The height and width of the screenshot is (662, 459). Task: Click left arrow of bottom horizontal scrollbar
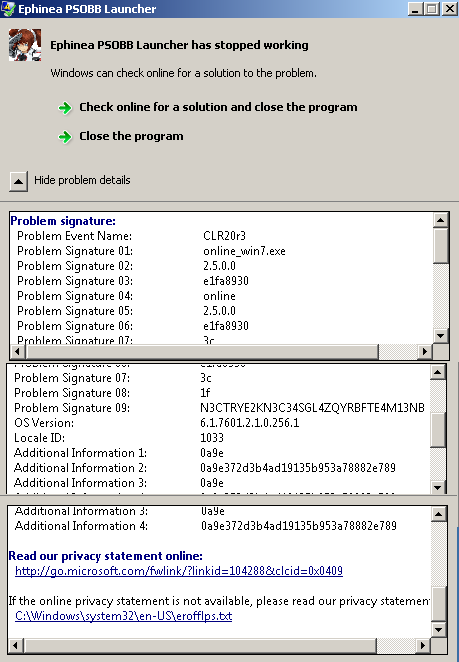[16, 646]
